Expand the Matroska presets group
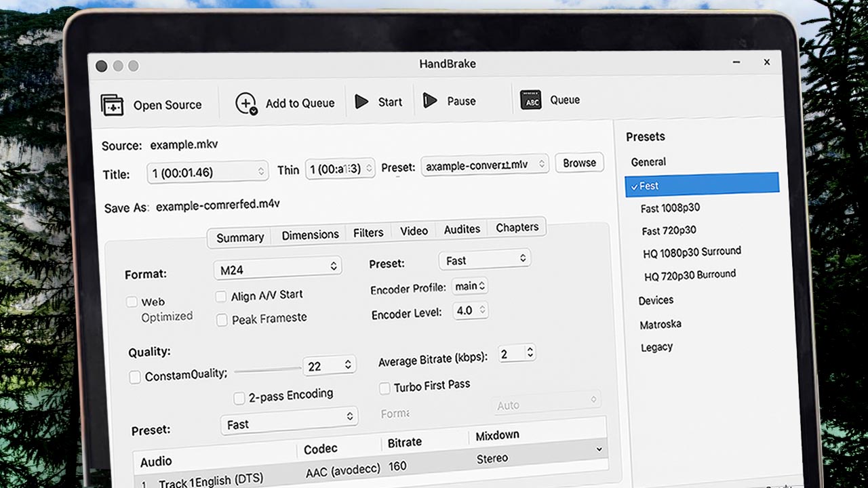Screen dimensions: 868x488 point(660,324)
